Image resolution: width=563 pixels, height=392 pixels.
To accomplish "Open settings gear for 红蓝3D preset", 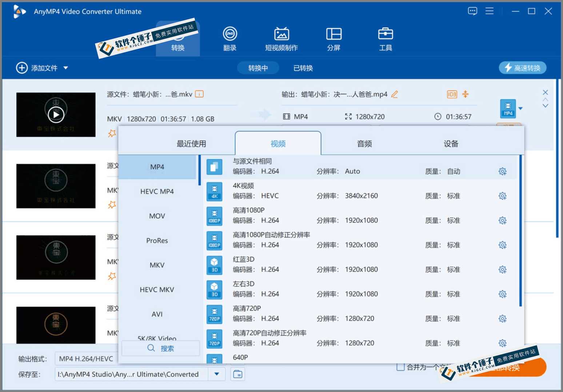I will [503, 269].
